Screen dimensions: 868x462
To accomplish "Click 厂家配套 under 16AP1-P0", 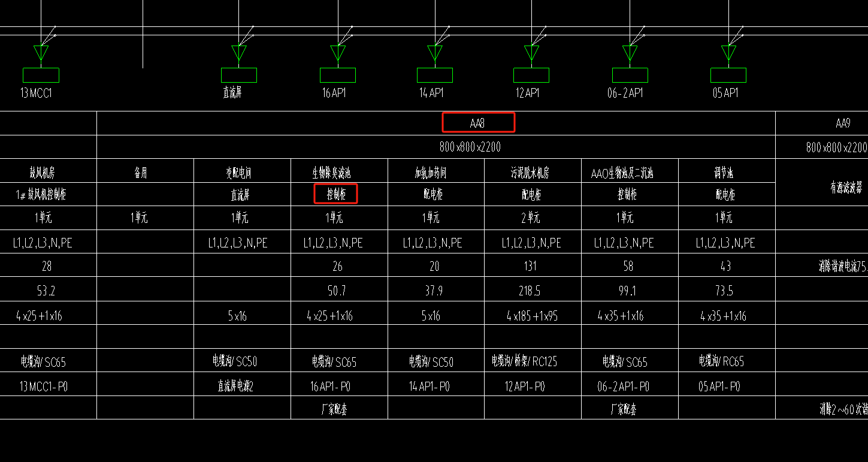I will [334, 409].
